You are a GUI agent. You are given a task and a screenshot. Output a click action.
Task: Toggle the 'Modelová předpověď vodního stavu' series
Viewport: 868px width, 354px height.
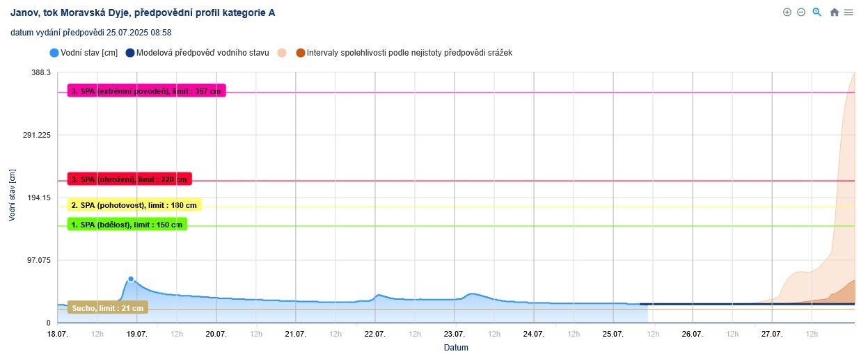203,53
